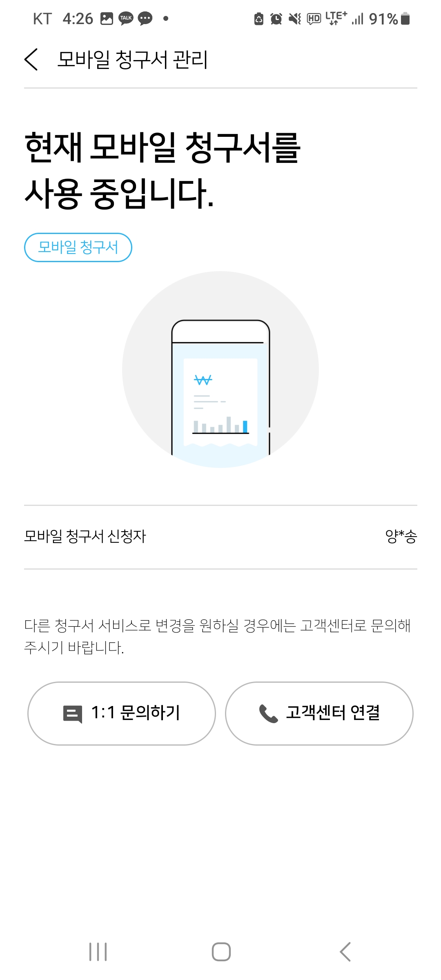This screenshot has width=441, height=980.
Task: Tap the message bubble notification icon
Action: [x=145, y=18]
